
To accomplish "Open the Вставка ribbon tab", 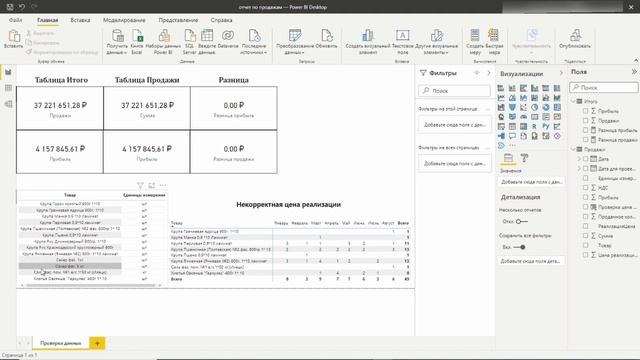I will [x=80, y=20].
